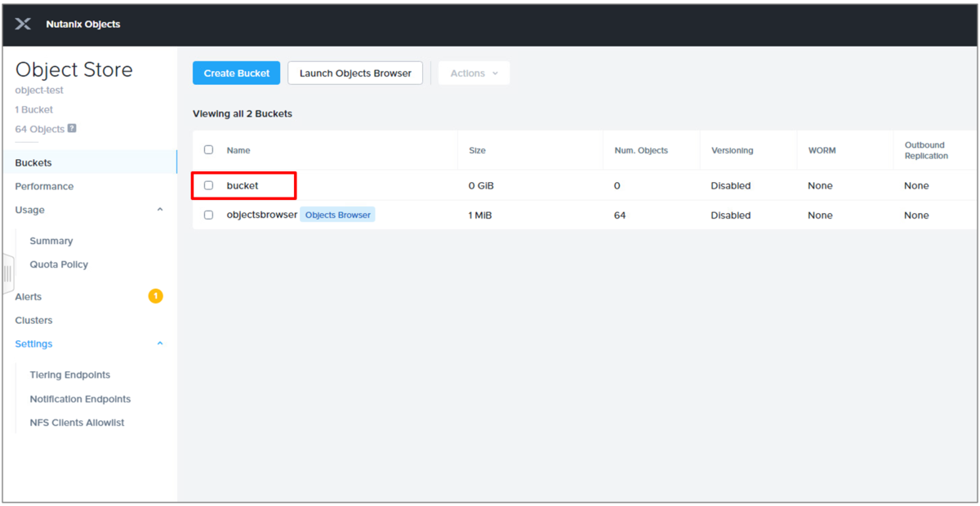Click the 1 MiB size cell

(x=480, y=215)
